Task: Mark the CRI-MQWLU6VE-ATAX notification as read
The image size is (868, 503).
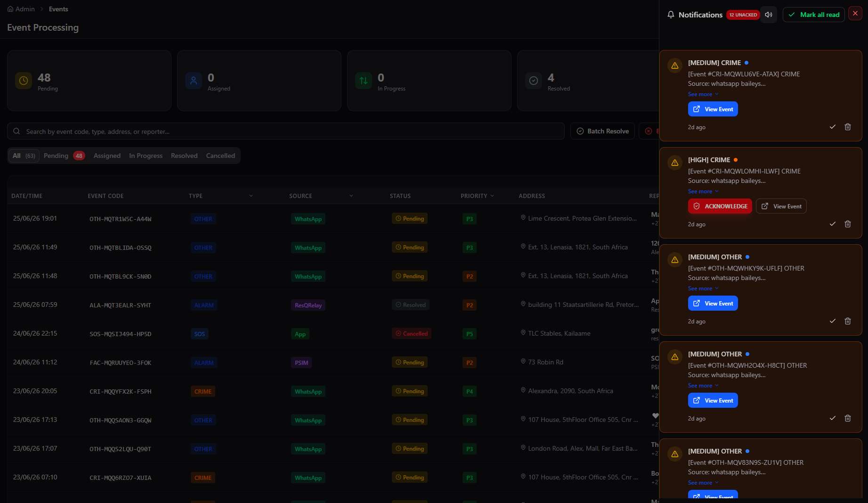Action: [x=833, y=127]
